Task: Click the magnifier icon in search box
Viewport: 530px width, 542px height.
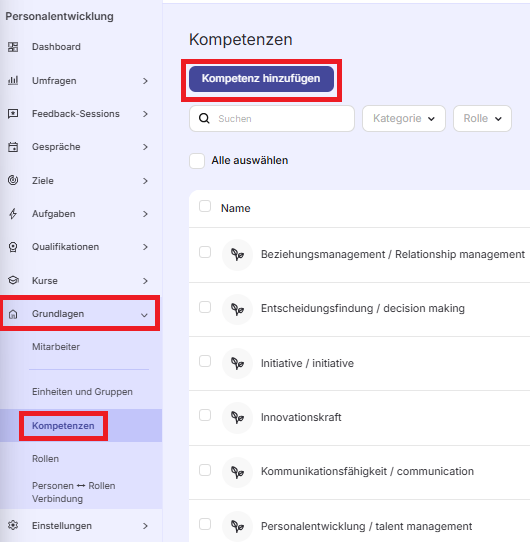Action: click(x=204, y=119)
